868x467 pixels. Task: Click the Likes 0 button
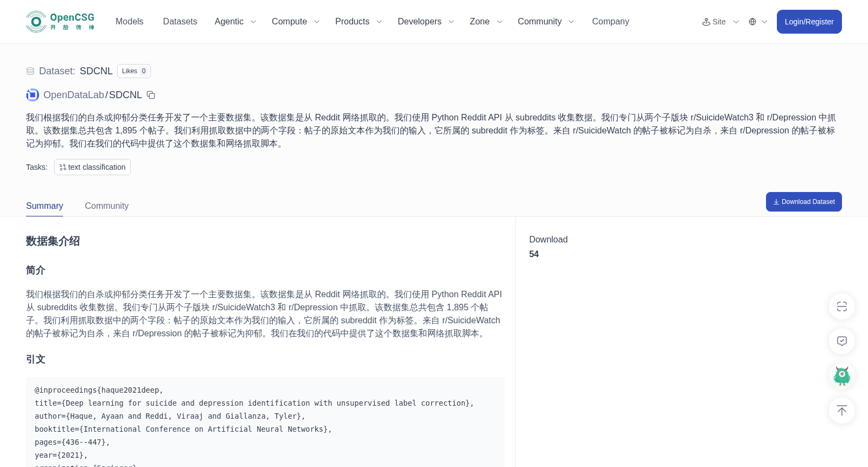coord(134,71)
